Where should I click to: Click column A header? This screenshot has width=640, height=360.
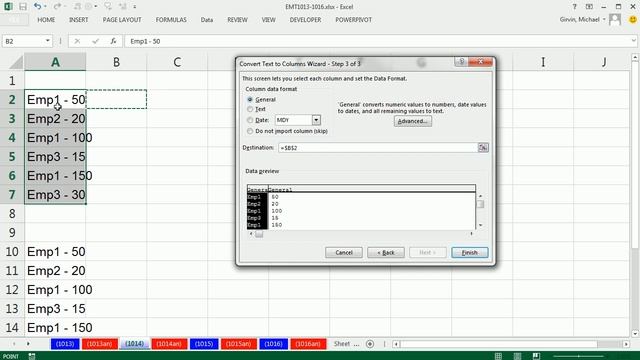tap(55, 62)
